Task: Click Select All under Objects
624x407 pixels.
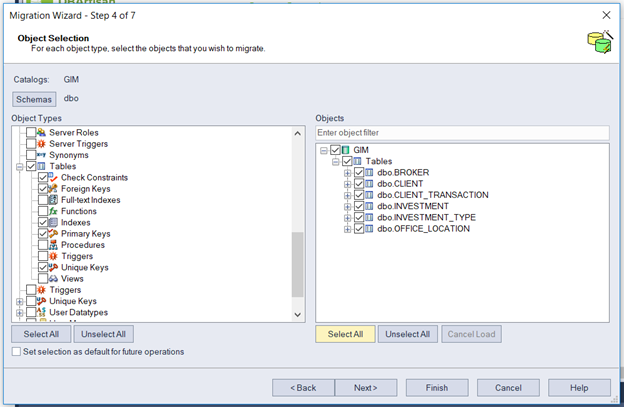Action: [345, 334]
